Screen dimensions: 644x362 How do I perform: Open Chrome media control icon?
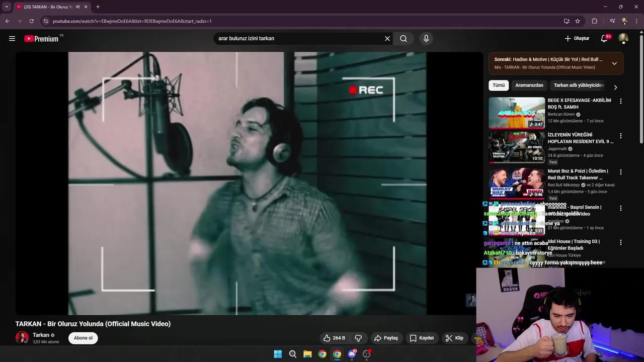[612, 21]
